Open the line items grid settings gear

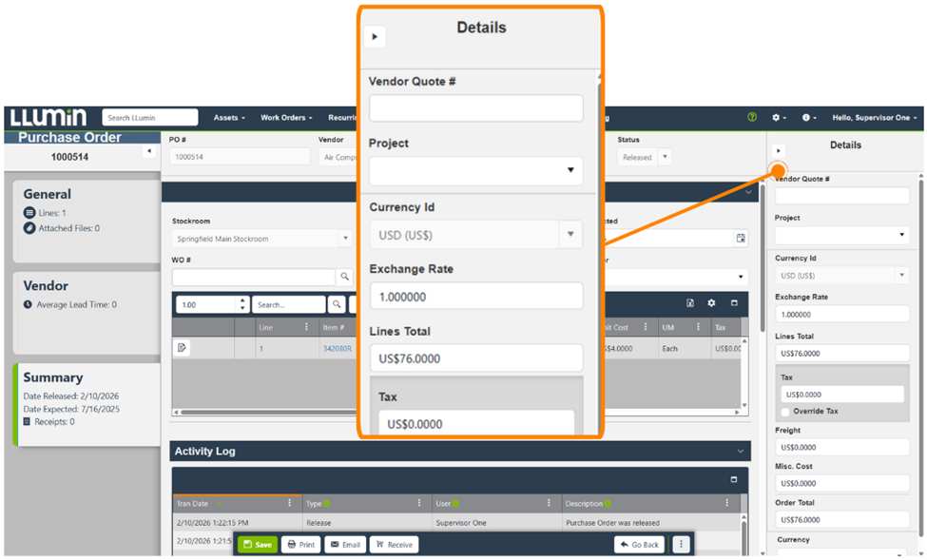[711, 303]
